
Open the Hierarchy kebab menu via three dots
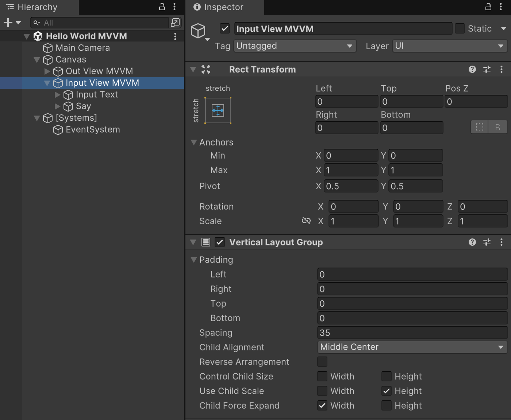pyautogui.click(x=174, y=7)
